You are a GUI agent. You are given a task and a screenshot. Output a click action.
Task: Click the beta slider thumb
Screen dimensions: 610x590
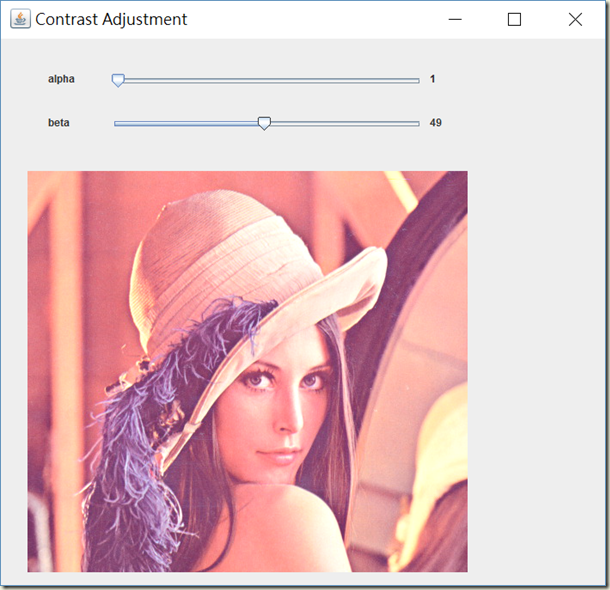tap(264, 123)
